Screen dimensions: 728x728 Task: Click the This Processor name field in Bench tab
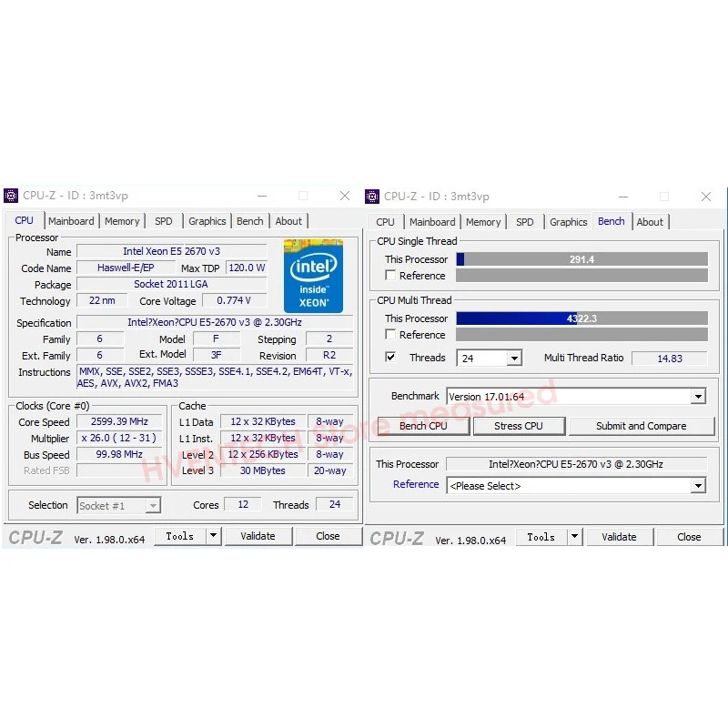coord(576,464)
